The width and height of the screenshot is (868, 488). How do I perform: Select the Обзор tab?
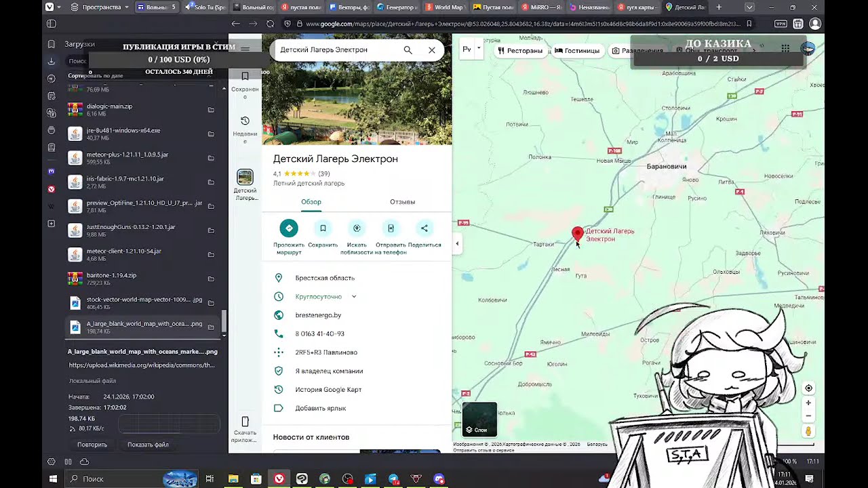tap(311, 202)
